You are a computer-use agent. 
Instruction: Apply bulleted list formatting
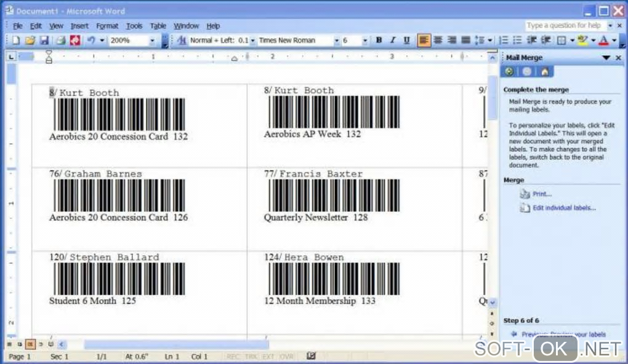(517, 41)
